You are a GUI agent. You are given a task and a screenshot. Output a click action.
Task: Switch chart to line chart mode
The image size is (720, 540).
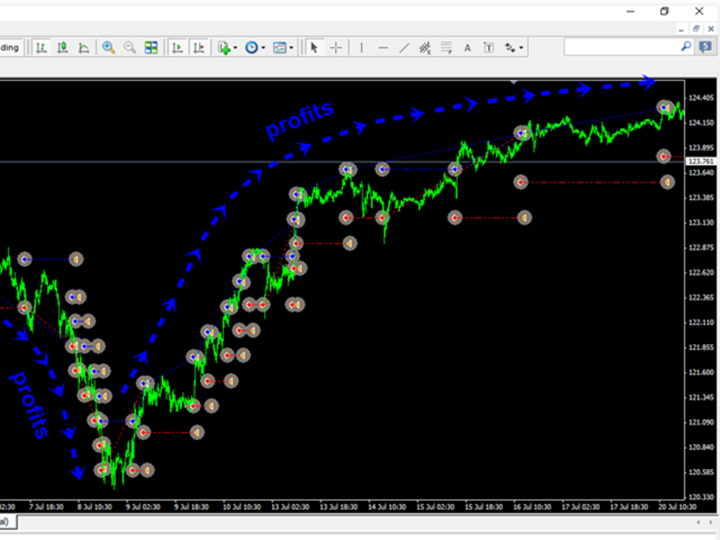tap(84, 47)
